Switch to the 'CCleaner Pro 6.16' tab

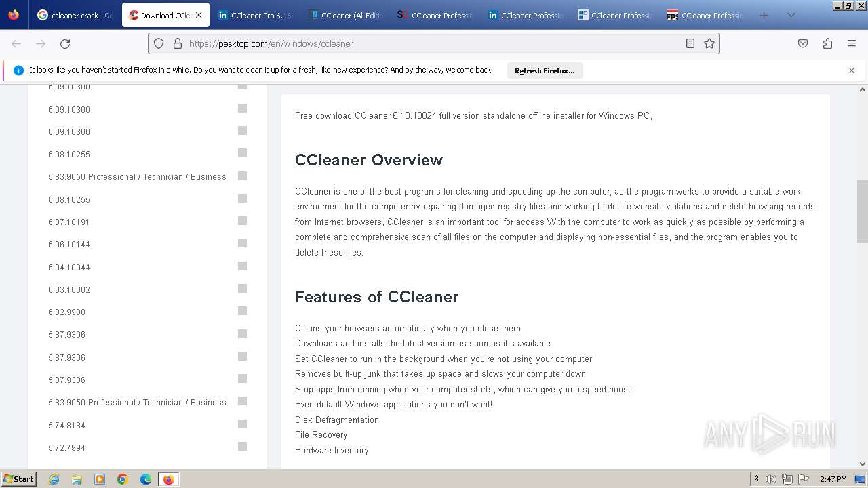click(x=256, y=15)
